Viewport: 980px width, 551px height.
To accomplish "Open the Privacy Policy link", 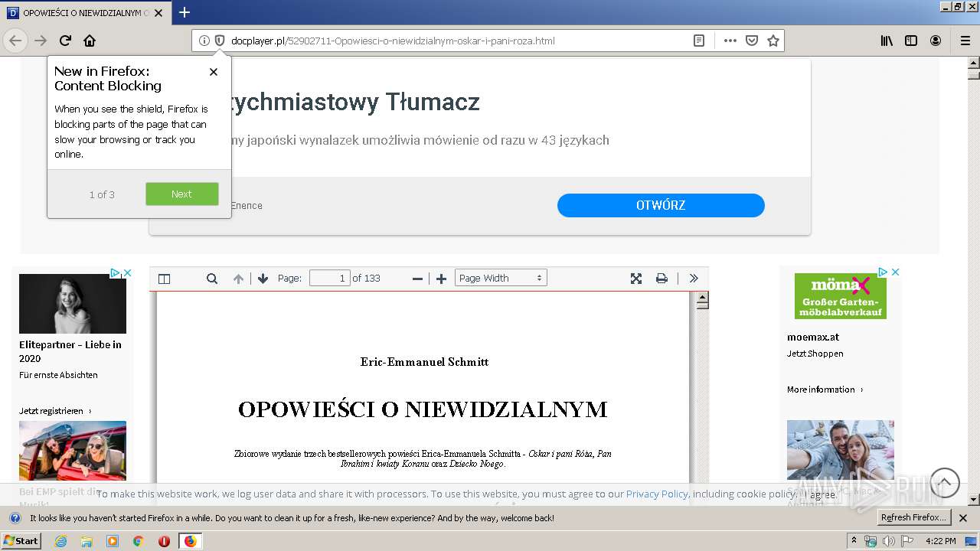I will 657,494.
